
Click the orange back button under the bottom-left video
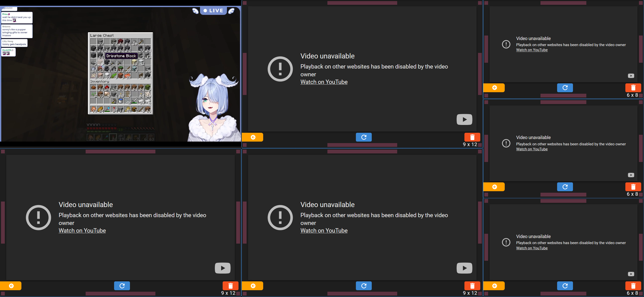pos(11,286)
